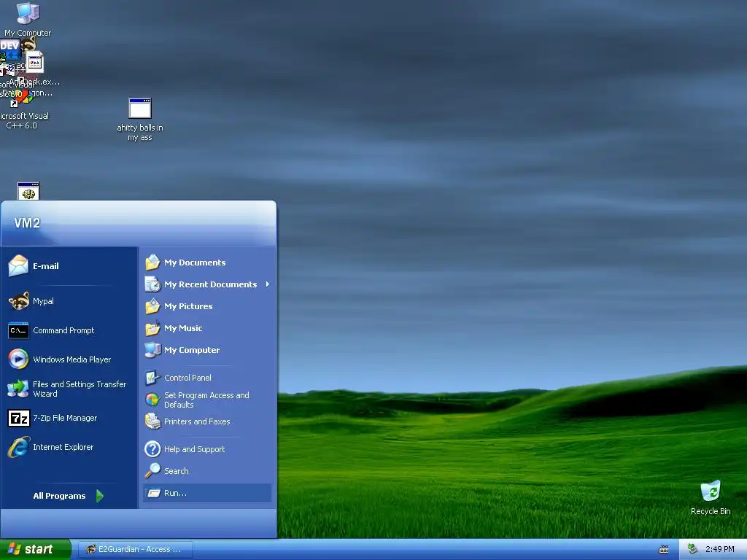Start Files and Settings Transfer Wizard
Screen dimensions: 747x560
pos(69,389)
